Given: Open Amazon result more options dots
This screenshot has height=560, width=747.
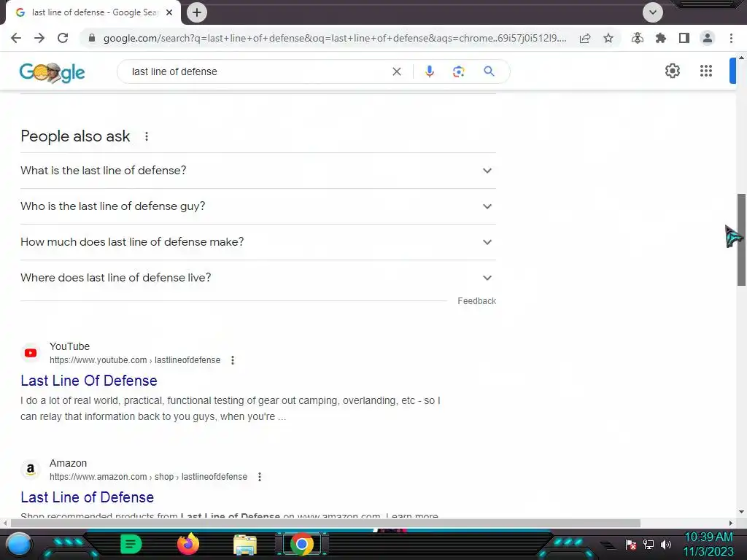Looking at the screenshot, I should point(260,477).
